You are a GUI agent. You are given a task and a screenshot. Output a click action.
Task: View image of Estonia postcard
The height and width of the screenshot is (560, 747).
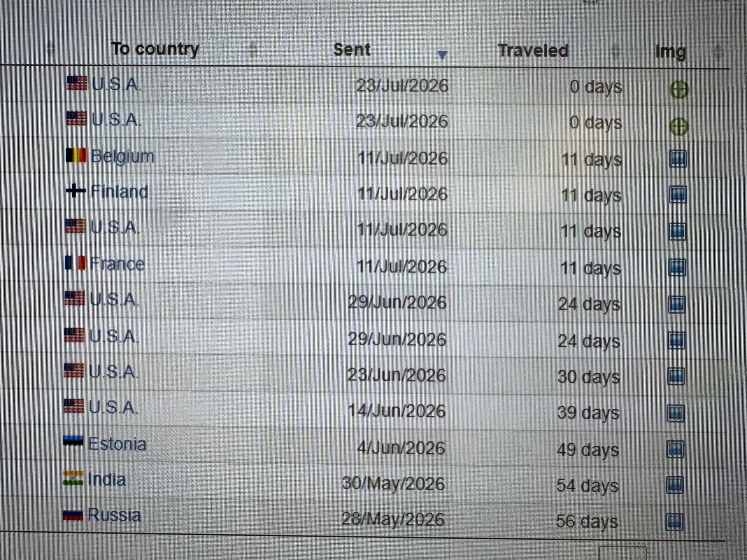click(675, 449)
